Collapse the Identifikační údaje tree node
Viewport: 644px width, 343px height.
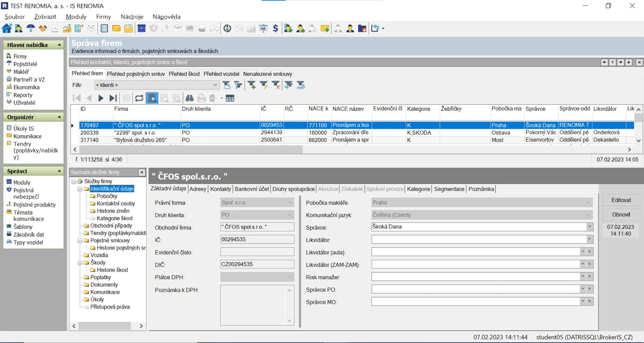point(80,189)
